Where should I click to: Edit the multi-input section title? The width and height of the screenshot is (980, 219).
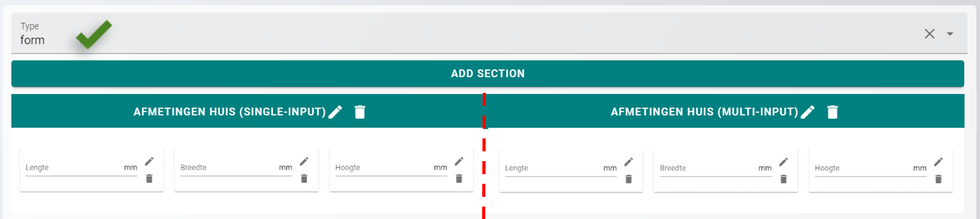[x=807, y=112]
